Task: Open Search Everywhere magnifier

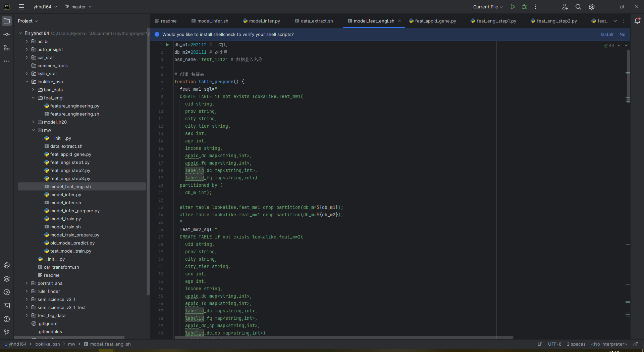Action: coord(578,7)
